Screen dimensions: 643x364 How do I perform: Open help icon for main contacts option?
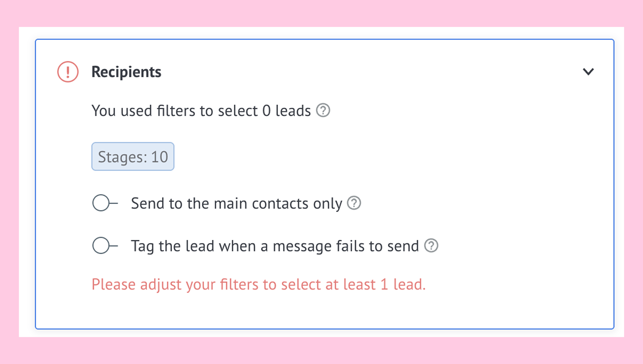coord(354,203)
